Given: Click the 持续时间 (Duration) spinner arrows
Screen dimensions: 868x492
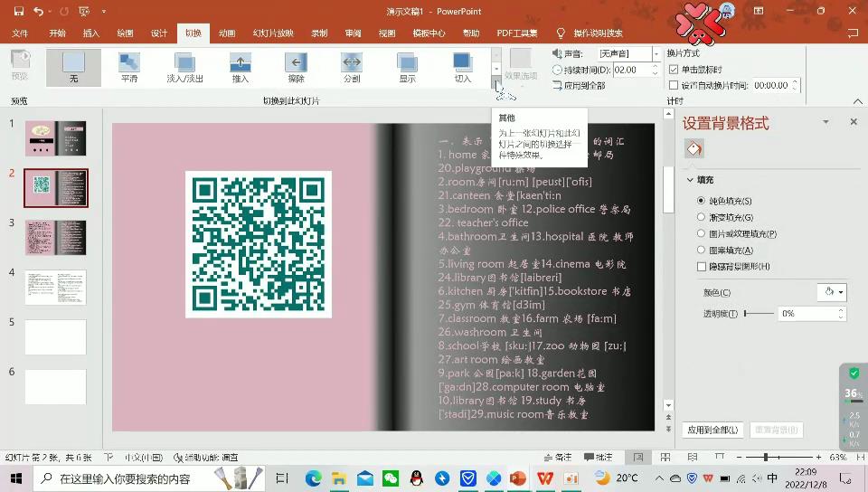Looking at the screenshot, I should click(x=656, y=70).
